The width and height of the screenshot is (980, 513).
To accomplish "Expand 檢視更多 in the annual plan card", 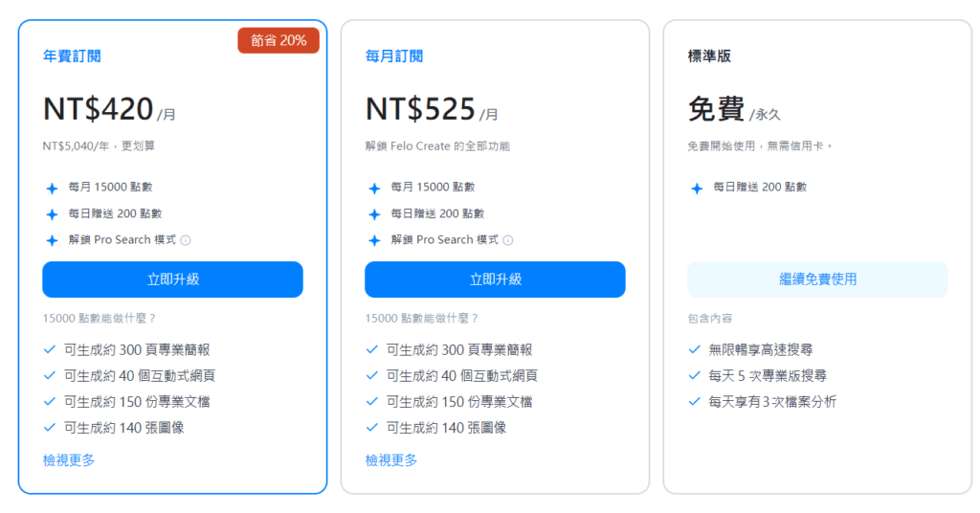I will (69, 460).
